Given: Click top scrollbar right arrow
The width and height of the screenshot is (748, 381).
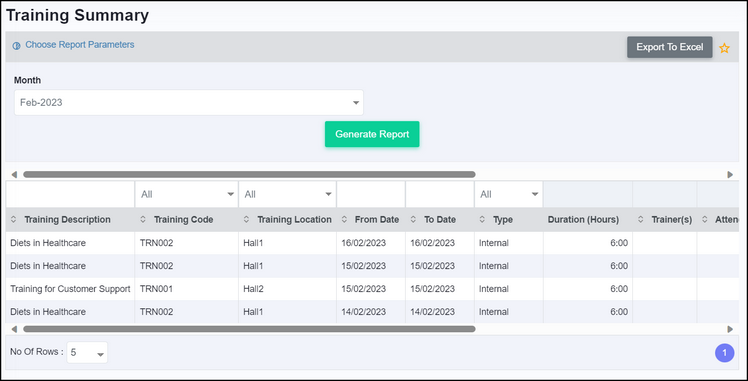Looking at the screenshot, I should click(730, 175).
